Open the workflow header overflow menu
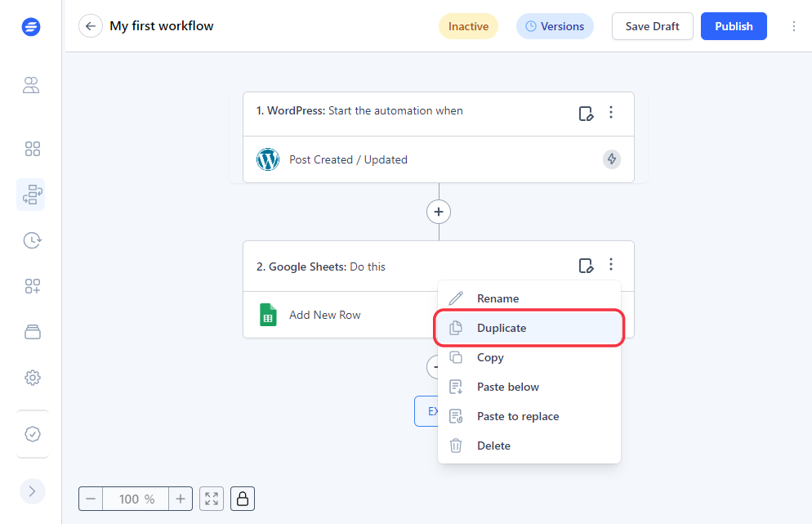Screen dimensions: 812x524 pos(793,26)
